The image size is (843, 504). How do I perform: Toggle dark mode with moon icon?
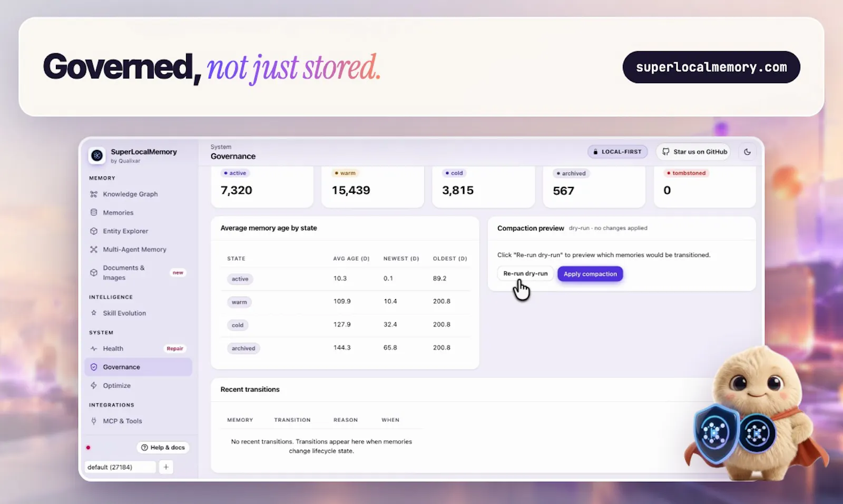pyautogui.click(x=747, y=152)
